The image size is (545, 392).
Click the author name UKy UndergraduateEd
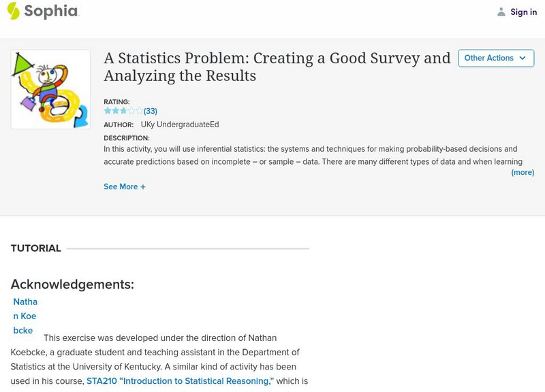pos(180,125)
